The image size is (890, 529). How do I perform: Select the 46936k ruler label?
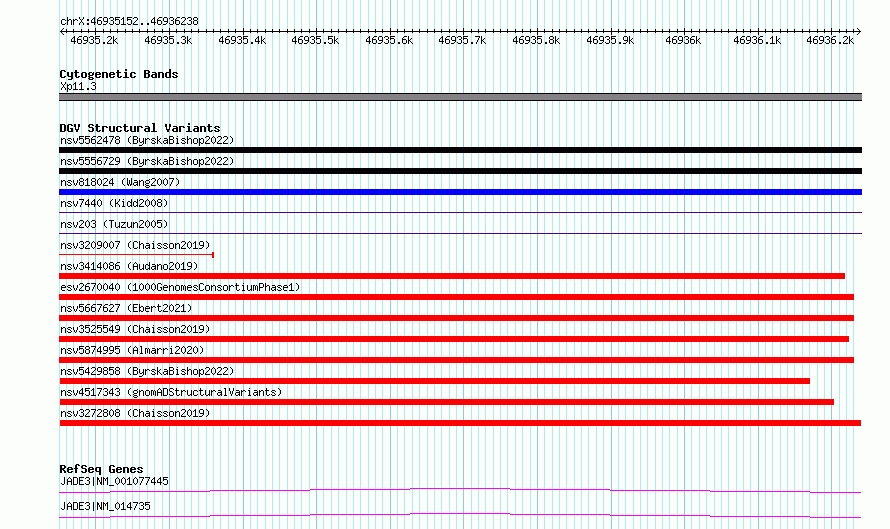click(x=683, y=40)
